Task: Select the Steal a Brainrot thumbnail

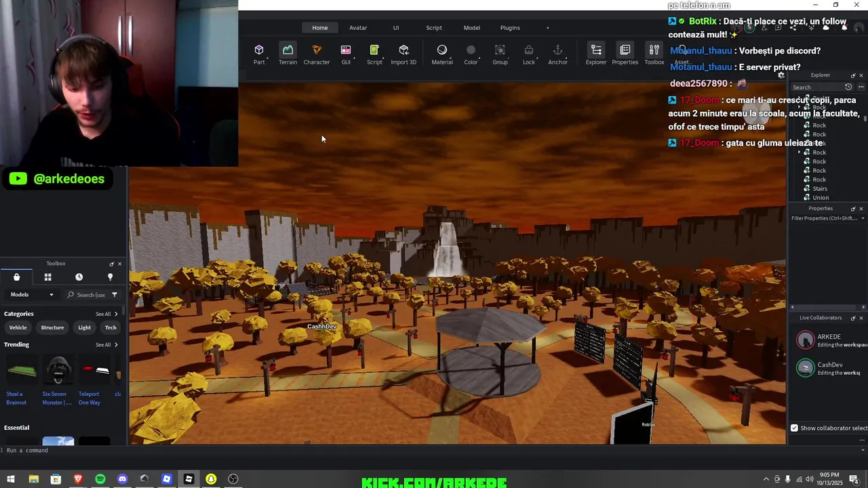Action: [22, 370]
